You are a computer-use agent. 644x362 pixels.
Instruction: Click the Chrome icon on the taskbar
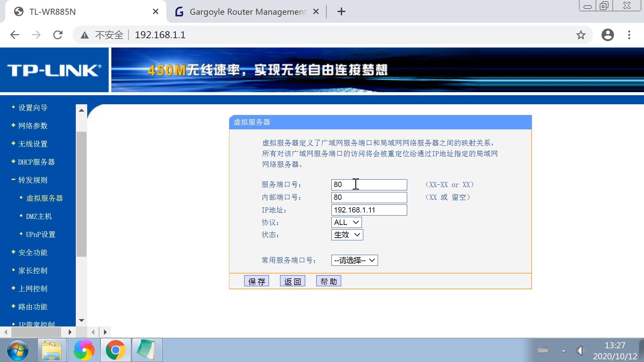[x=115, y=350]
